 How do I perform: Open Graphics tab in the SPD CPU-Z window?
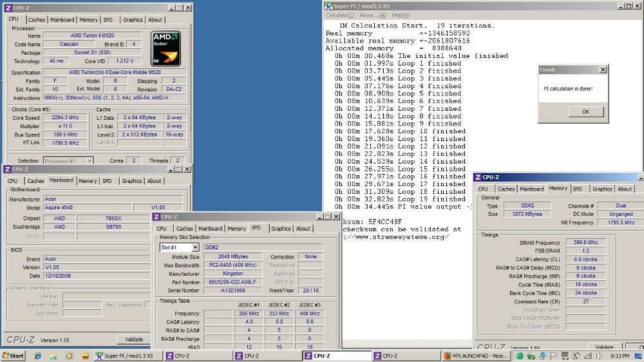point(281,229)
